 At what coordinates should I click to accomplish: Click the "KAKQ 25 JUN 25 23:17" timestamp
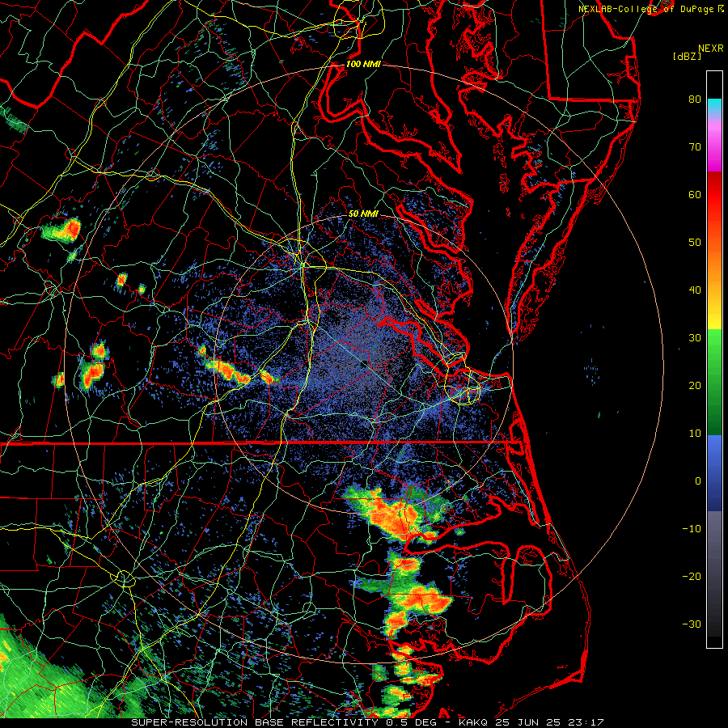531,722
